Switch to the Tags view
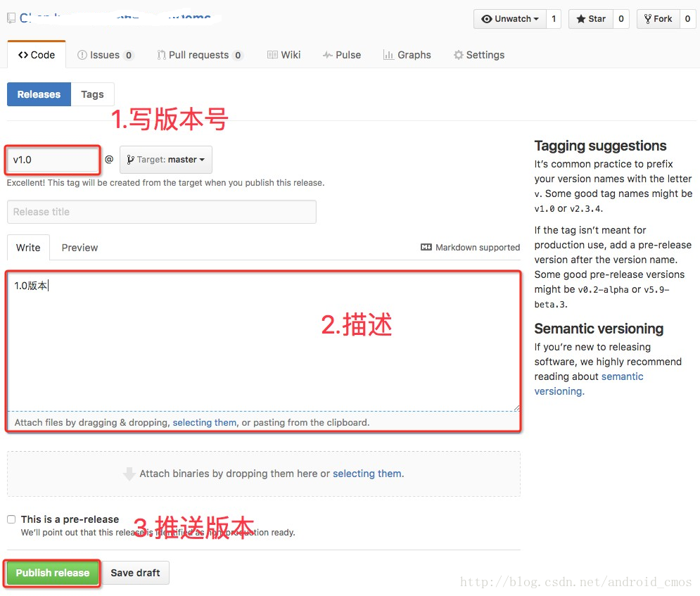 click(x=92, y=94)
